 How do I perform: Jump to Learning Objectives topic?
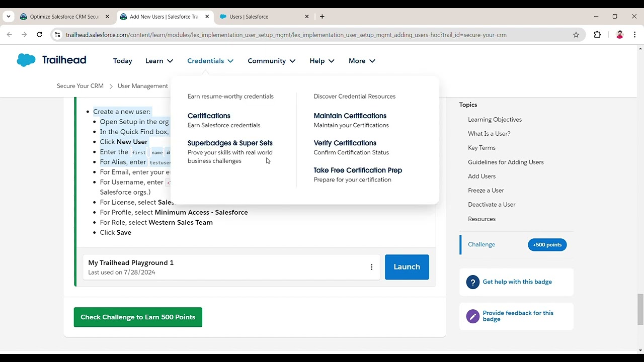click(x=495, y=120)
